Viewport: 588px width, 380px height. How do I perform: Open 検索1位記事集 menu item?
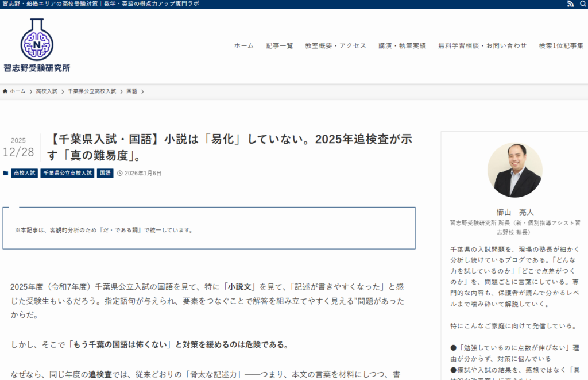(x=561, y=46)
